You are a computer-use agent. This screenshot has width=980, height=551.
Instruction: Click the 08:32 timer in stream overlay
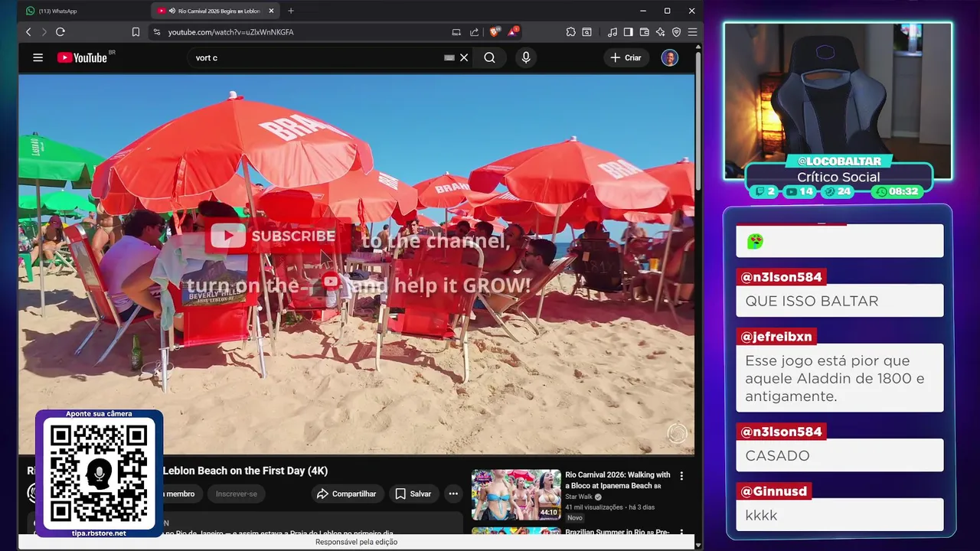(898, 191)
